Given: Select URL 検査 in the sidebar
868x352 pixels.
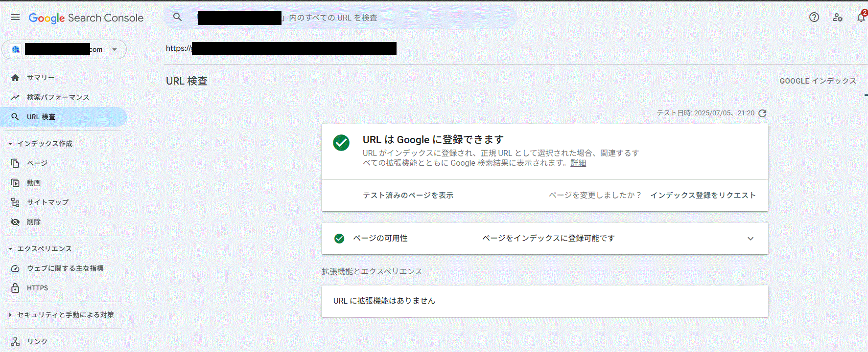Looking at the screenshot, I should (64, 117).
